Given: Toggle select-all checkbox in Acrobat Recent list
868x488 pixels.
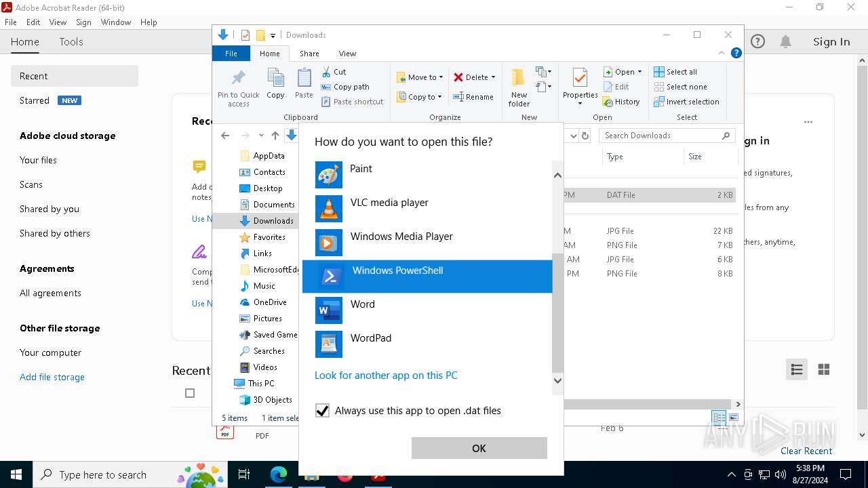Looking at the screenshot, I should tap(190, 393).
